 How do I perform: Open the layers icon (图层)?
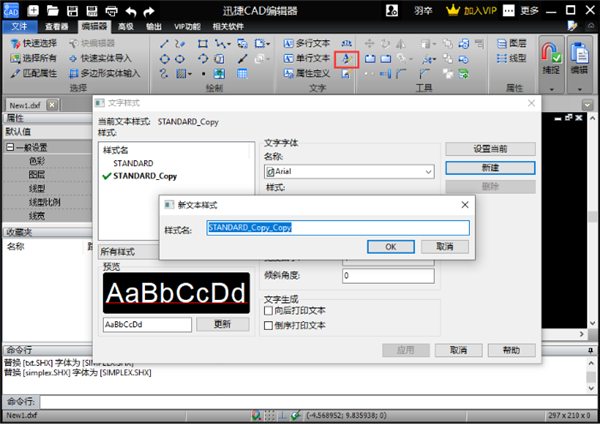click(512, 43)
